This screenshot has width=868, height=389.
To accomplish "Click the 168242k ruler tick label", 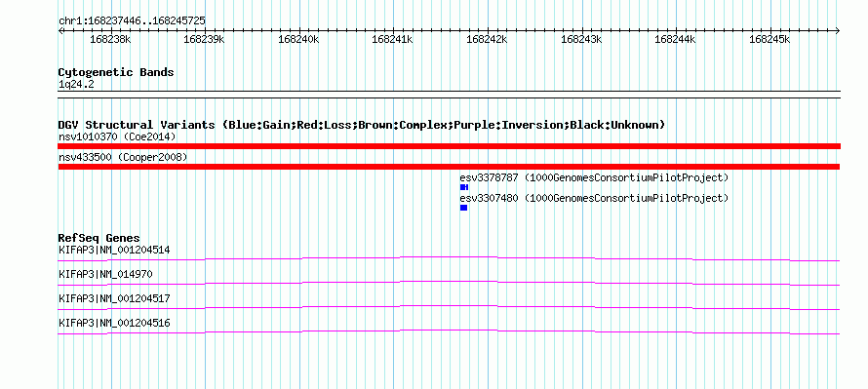I will click(487, 40).
